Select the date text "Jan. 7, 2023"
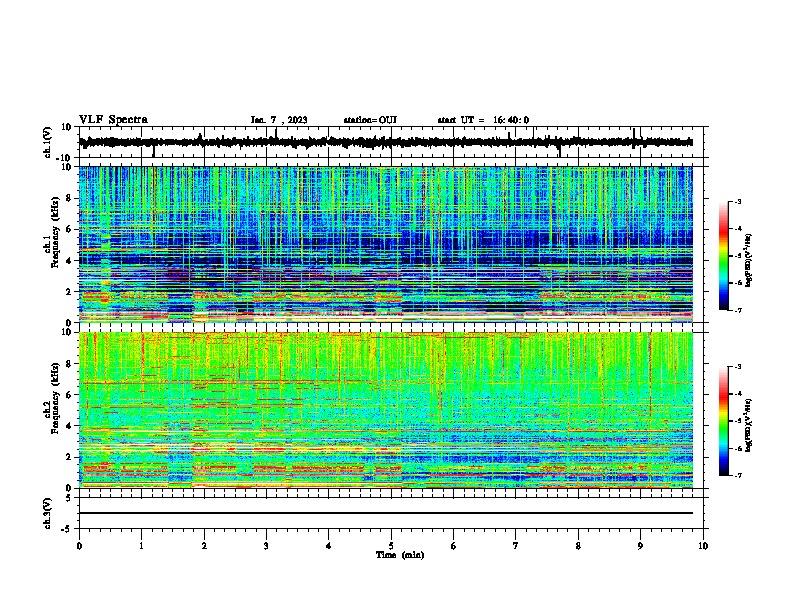 tap(279, 120)
